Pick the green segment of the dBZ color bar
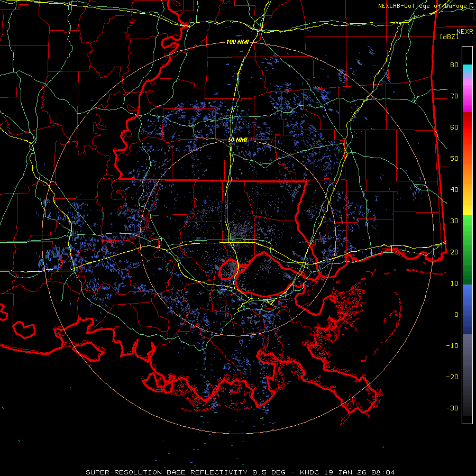 tap(467, 250)
